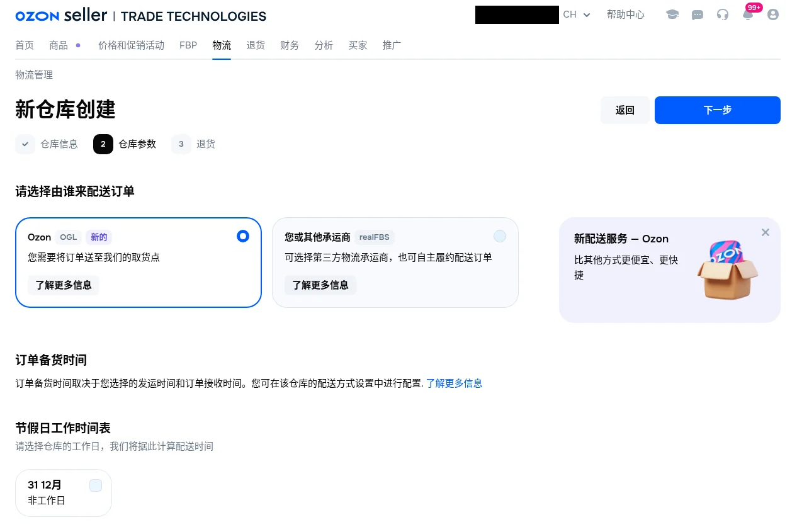Open the graduation cap academy icon
The width and height of the screenshot is (797, 532).
(672, 14)
